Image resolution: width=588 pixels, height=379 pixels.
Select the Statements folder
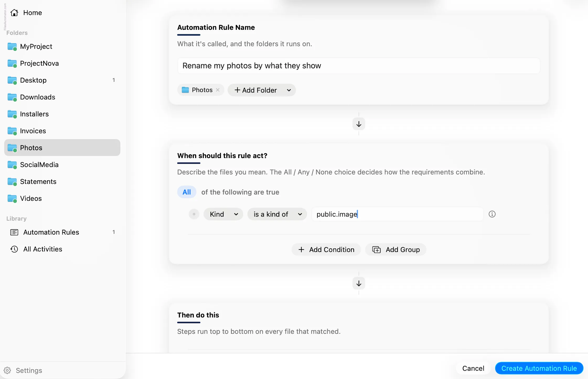pyautogui.click(x=62, y=181)
